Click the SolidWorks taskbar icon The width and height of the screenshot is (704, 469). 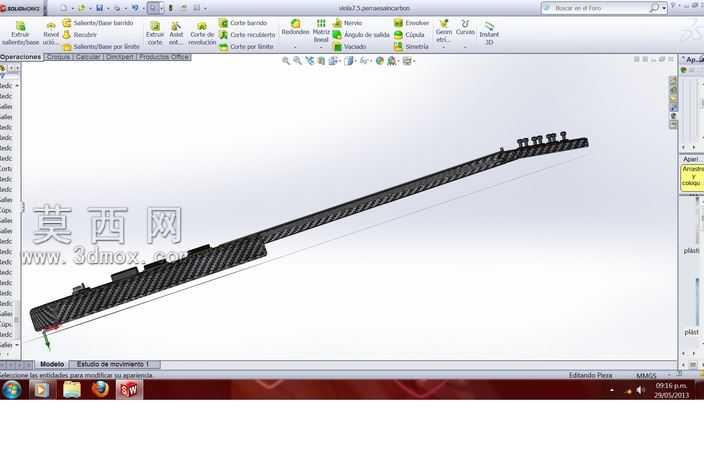pyautogui.click(x=129, y=390)
